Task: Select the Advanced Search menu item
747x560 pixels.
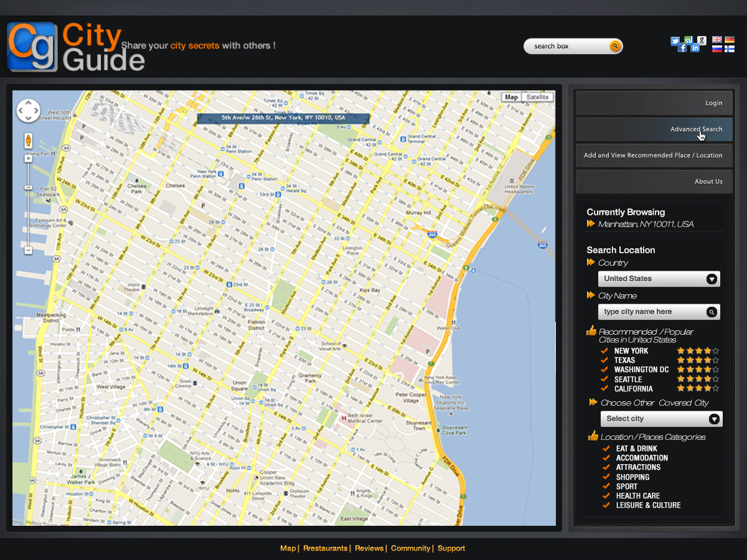Action: click(x=654, y=129)
